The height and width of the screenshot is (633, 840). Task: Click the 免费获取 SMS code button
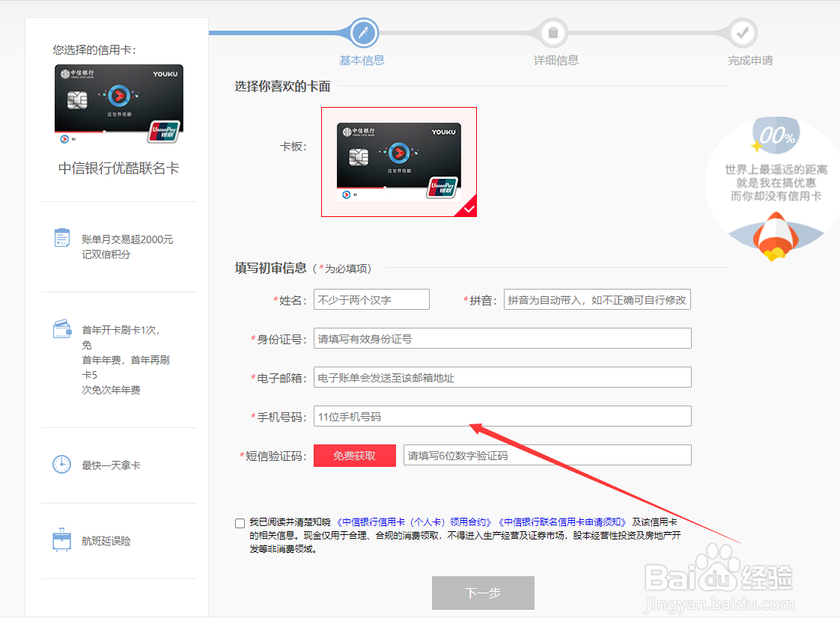355,456
